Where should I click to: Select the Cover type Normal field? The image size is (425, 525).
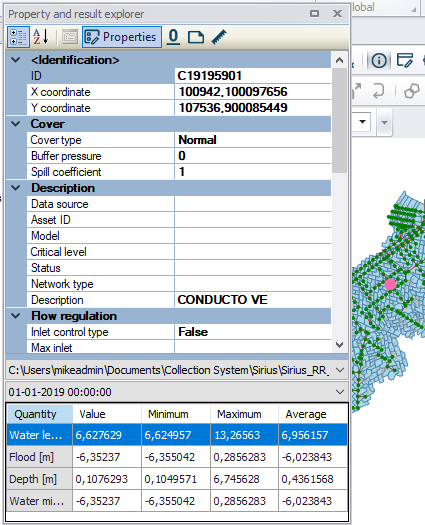coord(253,140)
